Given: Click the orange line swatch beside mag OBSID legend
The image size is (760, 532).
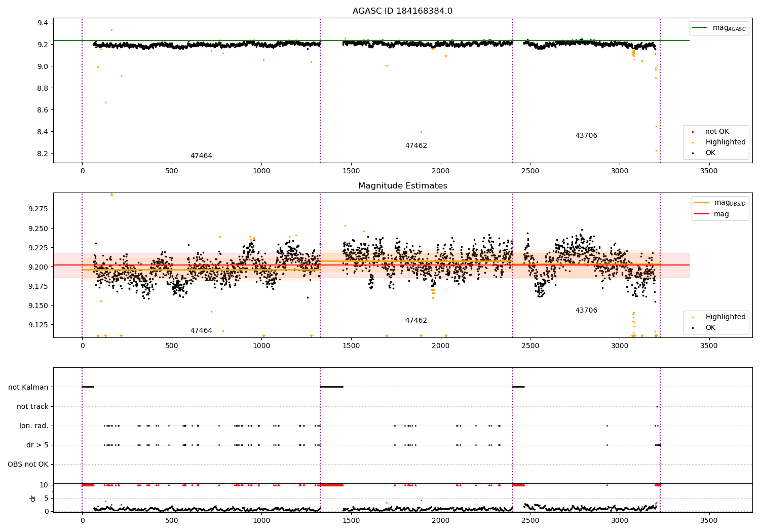Looking at the screenshot, I should pos(702,203).
